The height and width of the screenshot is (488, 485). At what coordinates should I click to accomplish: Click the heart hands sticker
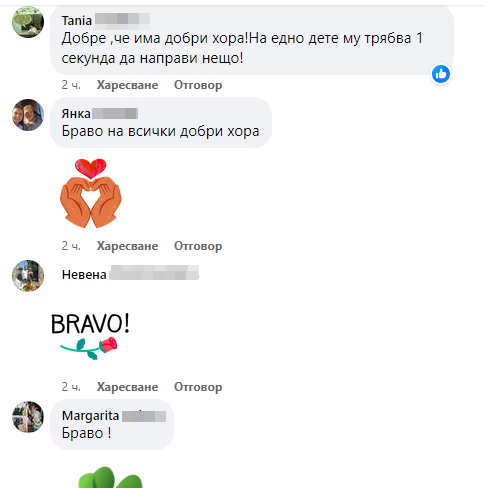(91, 193)
